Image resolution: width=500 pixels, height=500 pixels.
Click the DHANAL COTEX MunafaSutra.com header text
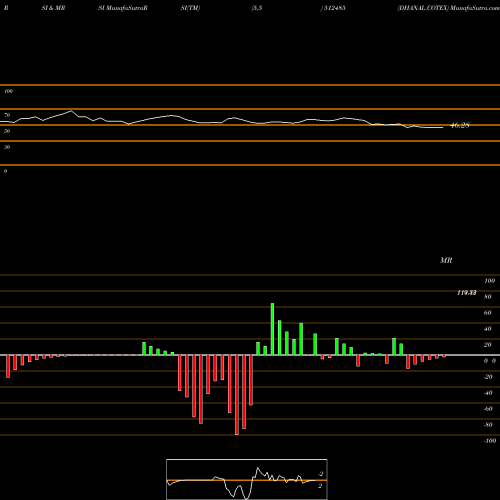(x=448, y=8)
